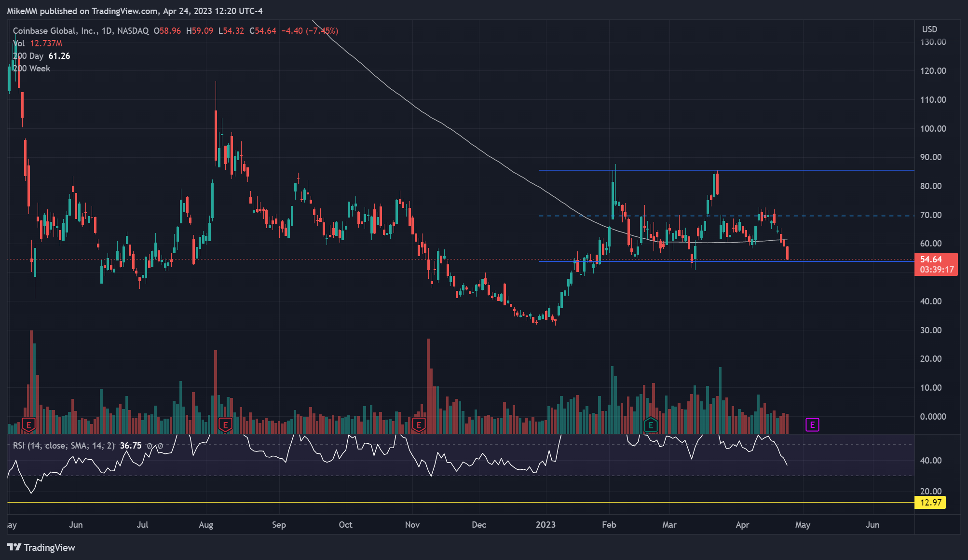The image size is (968, 560).
Task: Click the RSI value 36.75
Action: (131, 446)
